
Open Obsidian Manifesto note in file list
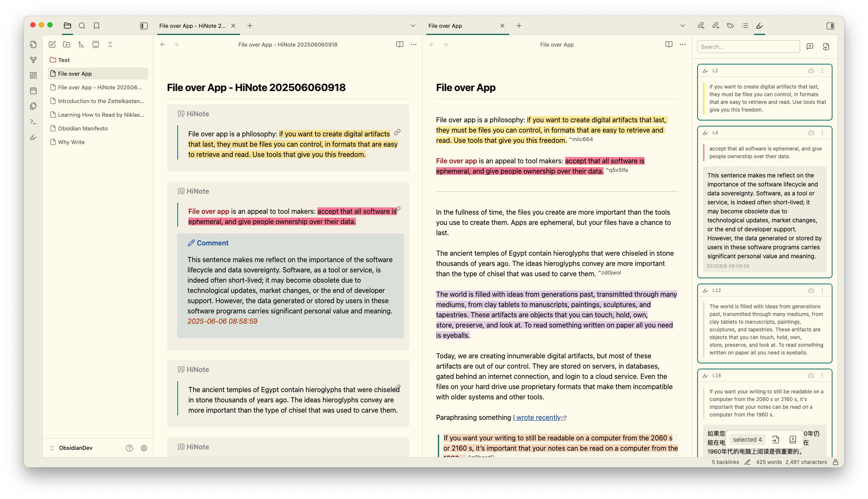83,128
